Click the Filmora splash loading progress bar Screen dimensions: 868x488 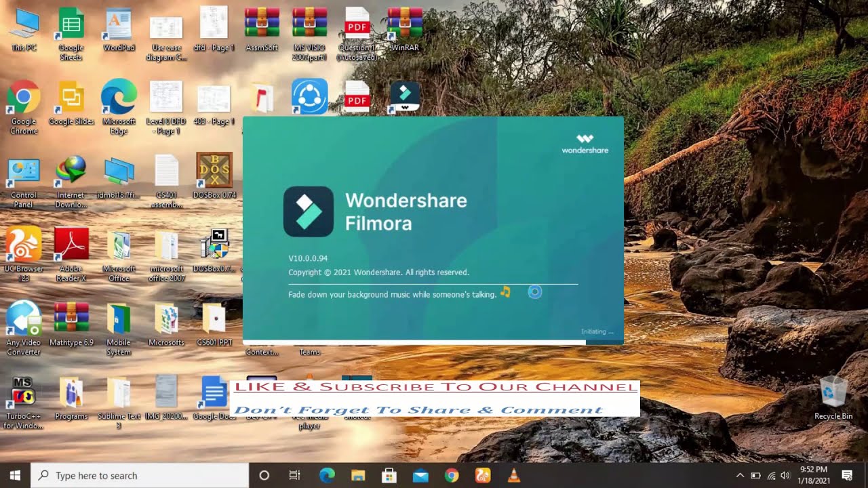coord(433,342)
